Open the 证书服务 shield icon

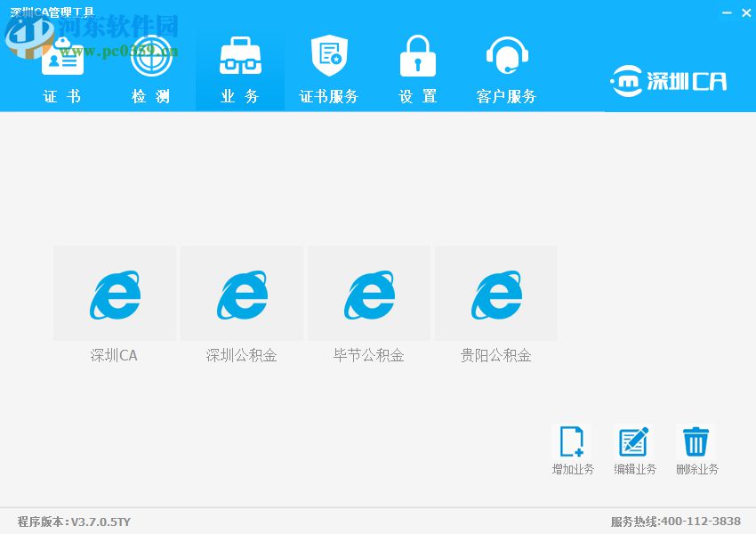(x=328, y=53)
